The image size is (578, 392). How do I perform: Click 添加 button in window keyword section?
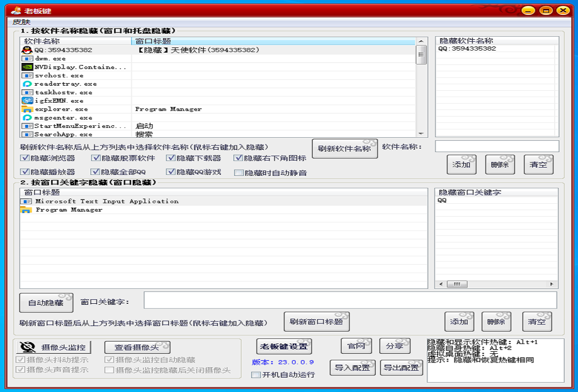click(x=459, y=322)
